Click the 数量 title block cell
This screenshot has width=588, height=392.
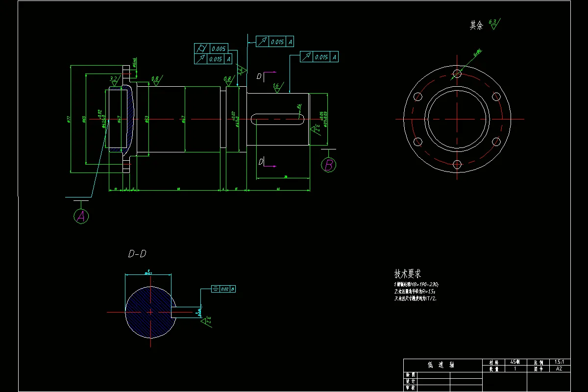pos(493,368)
